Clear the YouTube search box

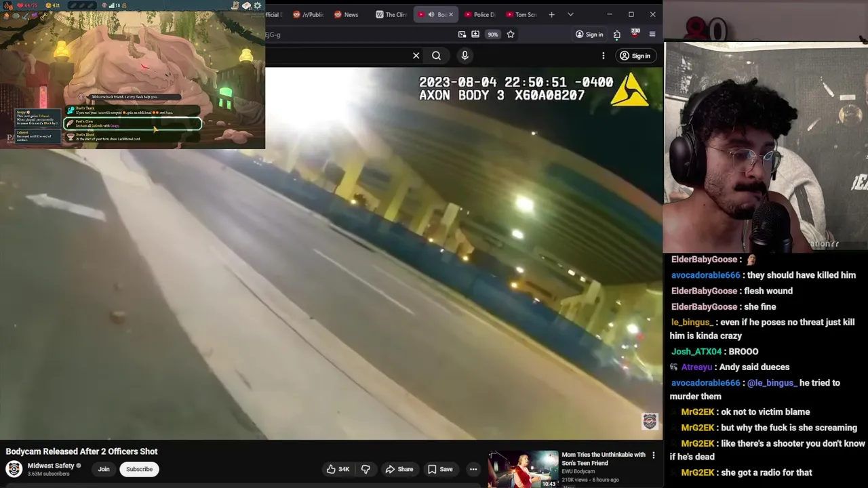(x=416, y=56)
